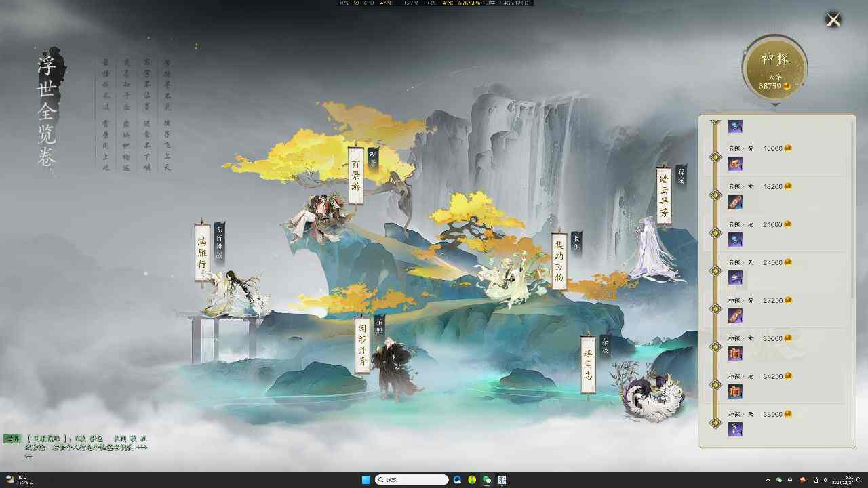Click the 世界 chat channel tag
The image size is (868, 488).
[12, 439]
